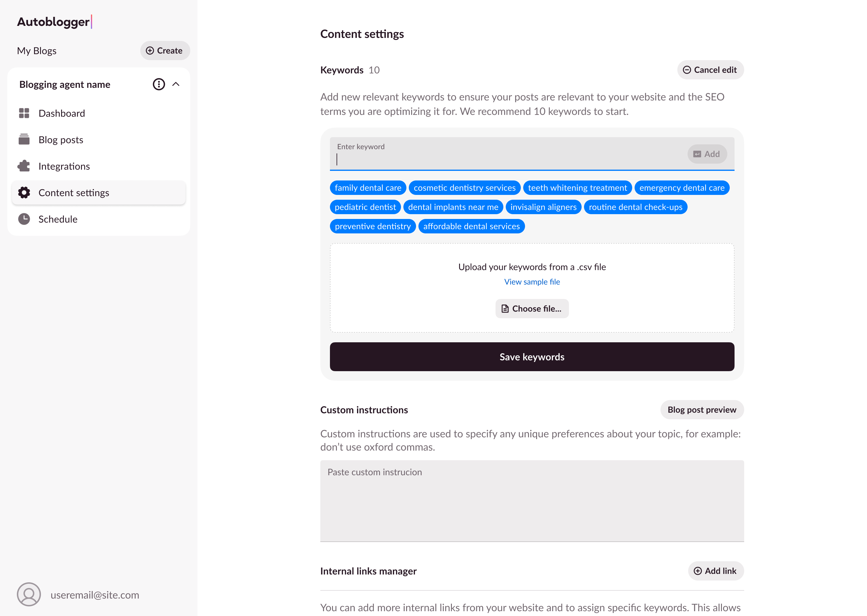The width and height of the screenshot is (867, 616).
Task: Cancel keyword editing with Cancel edit
Action: click(x=710, y=70)
